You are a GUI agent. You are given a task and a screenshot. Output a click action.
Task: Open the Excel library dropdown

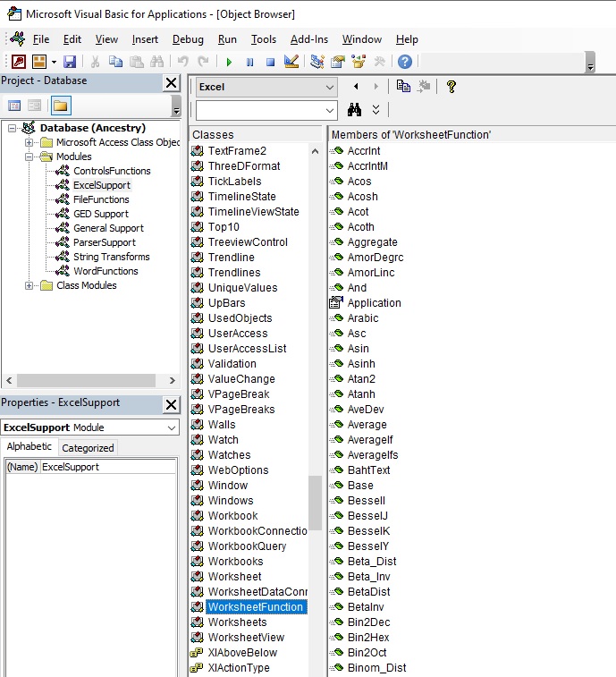(329, 87)
